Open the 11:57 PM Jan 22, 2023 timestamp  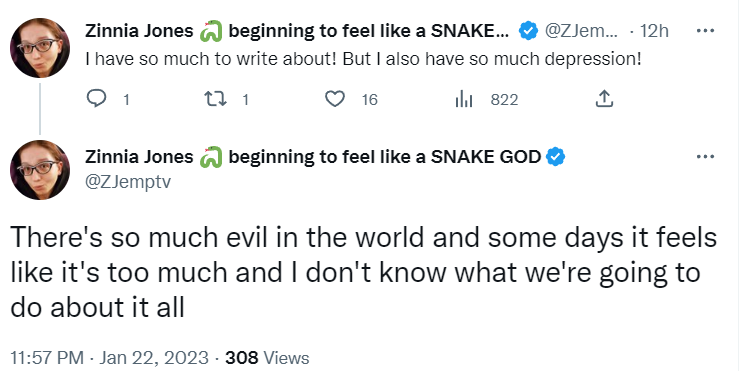(109, 358)
